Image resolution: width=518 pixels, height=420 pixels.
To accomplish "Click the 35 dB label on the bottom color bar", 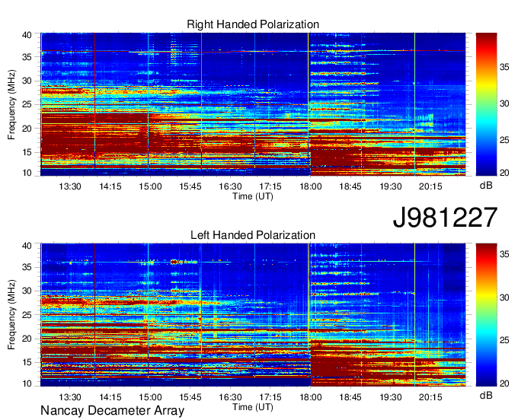I will [504, 254].
